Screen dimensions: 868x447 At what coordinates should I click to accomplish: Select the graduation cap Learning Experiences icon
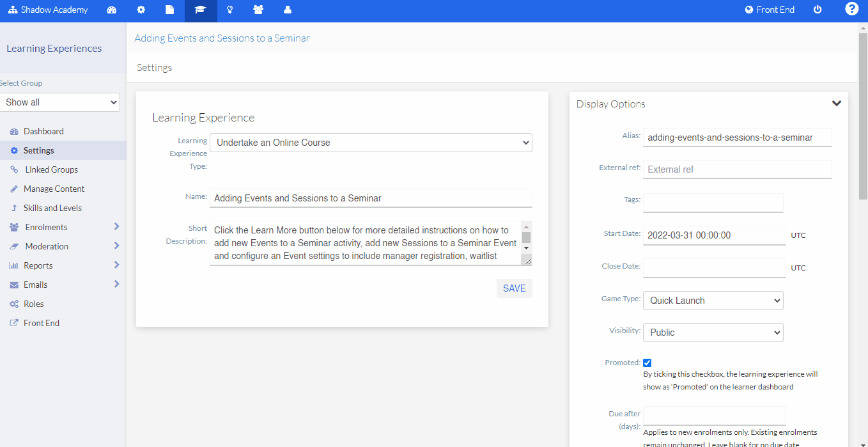tap(200, 10)
